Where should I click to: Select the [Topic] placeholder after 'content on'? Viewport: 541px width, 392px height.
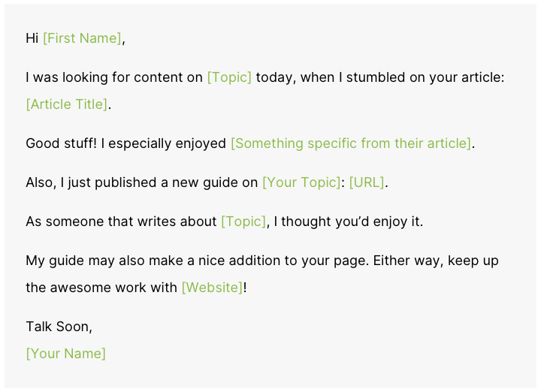(229, 77)
